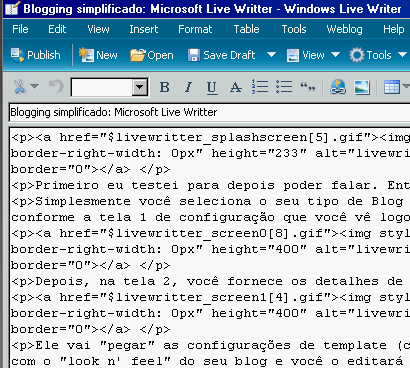Click the text "livewritter_screen1[4].gif"

tap(219, 297)
